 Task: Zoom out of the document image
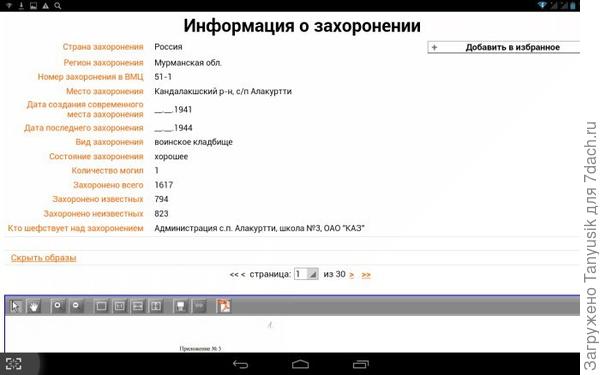click(x=76, y=306)
